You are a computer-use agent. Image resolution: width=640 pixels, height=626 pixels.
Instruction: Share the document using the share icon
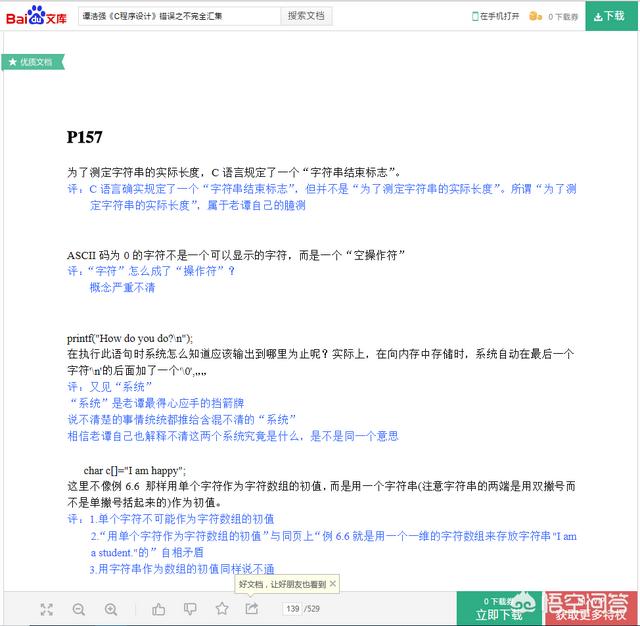(252, 609)
